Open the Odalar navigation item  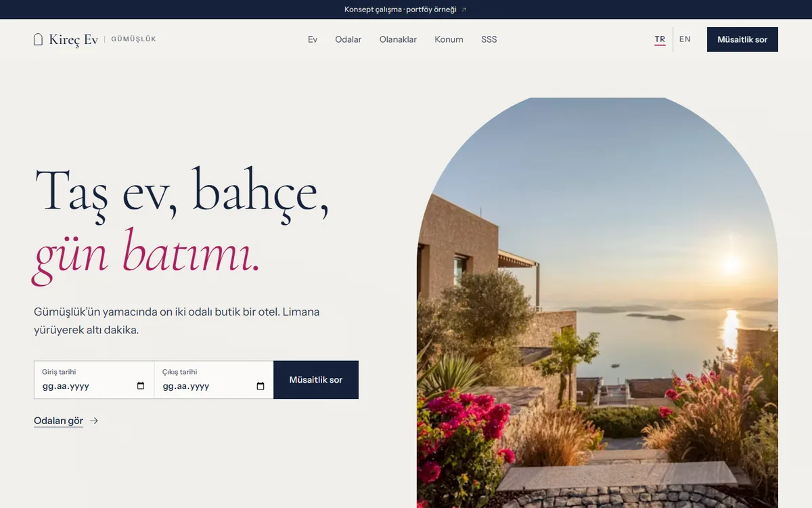coord(348,39)
